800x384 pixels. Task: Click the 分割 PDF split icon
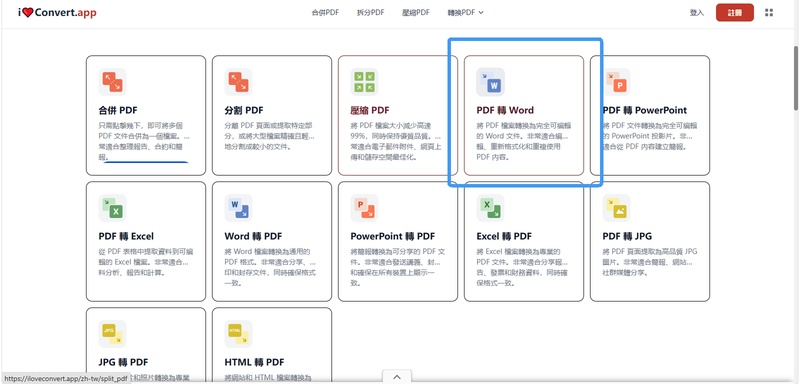pyautogui.click(x=238, y=82)
